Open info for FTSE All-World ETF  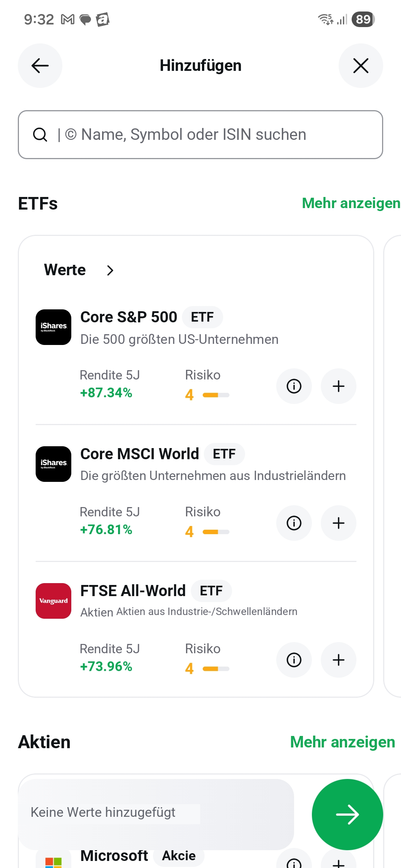coord(294,660)
